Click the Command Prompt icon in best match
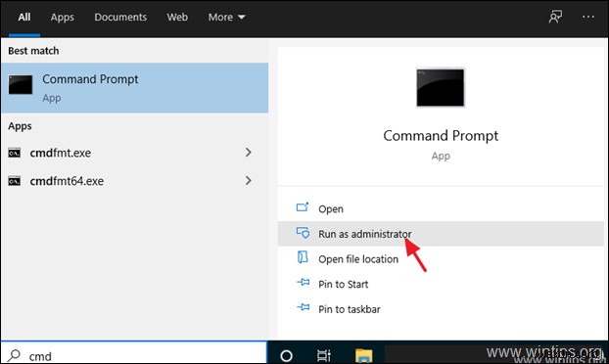The height and width of the screenshot is (364, 609). coord(21,85)
